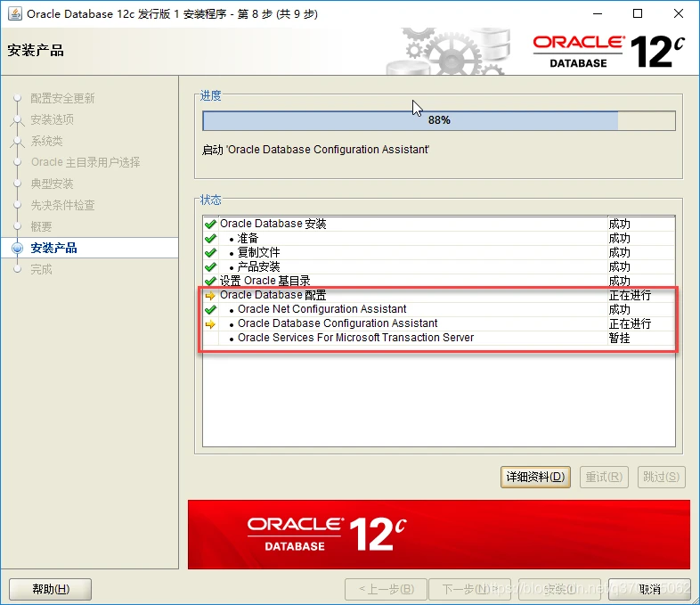Viewport: 700px width, 605px height.
Task: Open 详细资料(D) details button
Action: pyautogui.click(x=535, y=477)
